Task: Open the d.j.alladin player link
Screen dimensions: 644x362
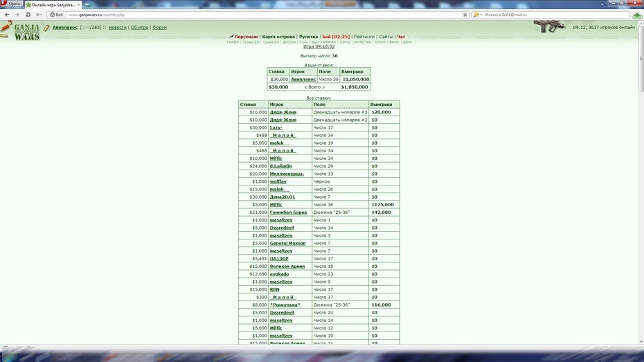Action: coord(280,166)
